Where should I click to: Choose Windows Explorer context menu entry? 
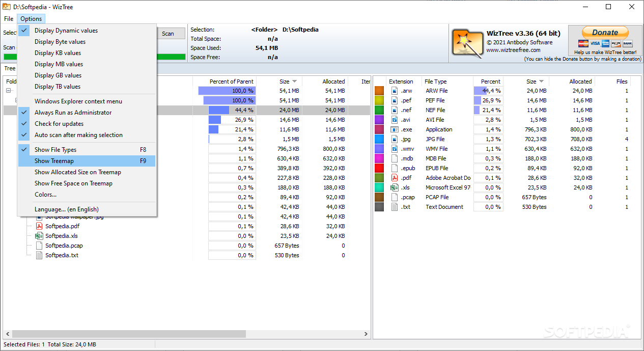click(x=87, y=101)
